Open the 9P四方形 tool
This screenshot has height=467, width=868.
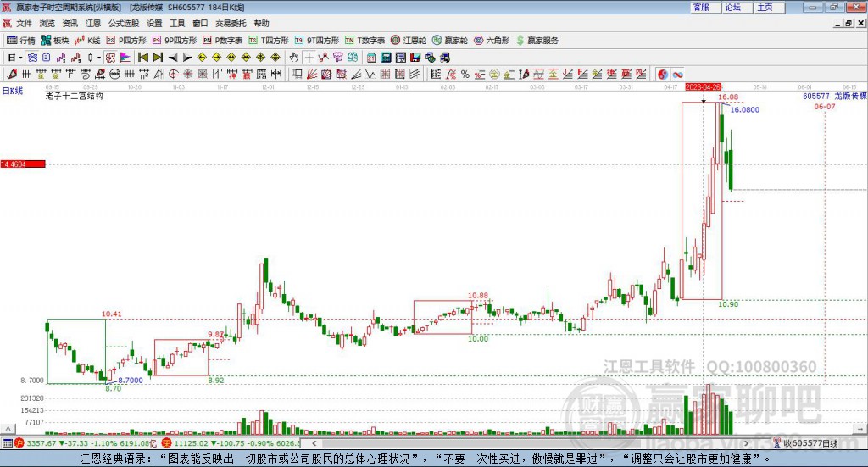point(175,41)
